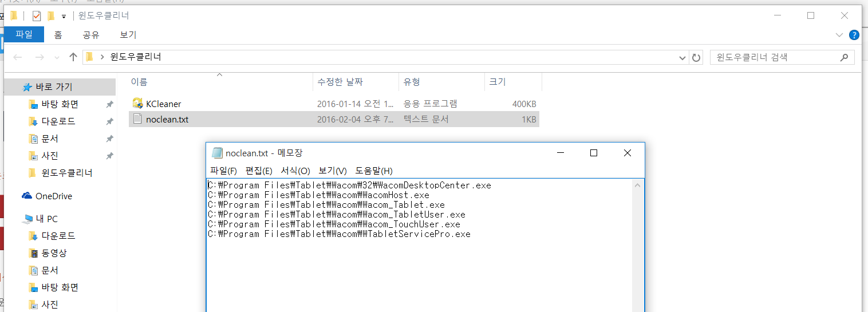The height and width of the screenshot is (312, 868).
Task: Sort by 이름 column header
Action: tap(139, 82)
